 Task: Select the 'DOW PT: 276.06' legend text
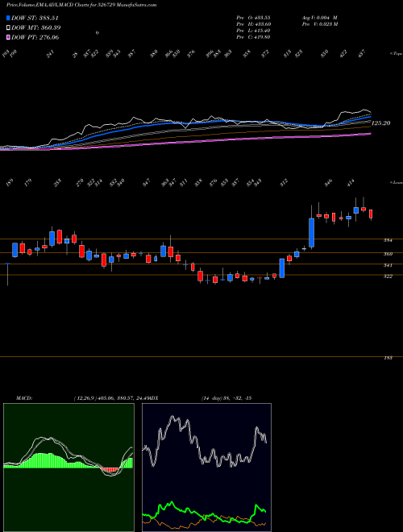point(35,37)
